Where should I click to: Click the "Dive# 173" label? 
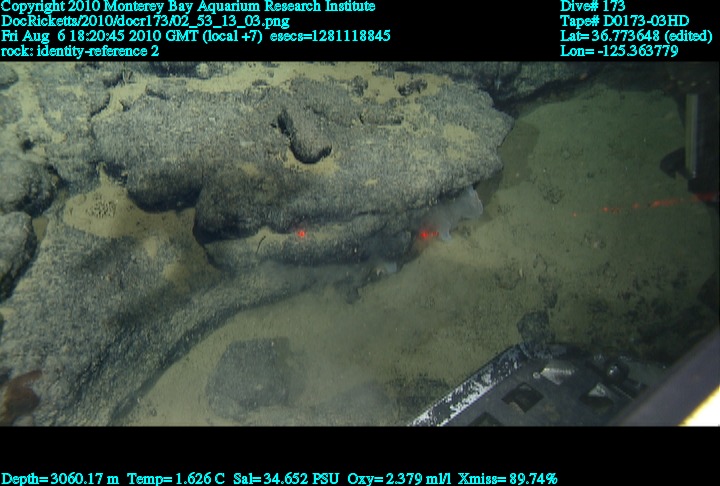(592, 6)
